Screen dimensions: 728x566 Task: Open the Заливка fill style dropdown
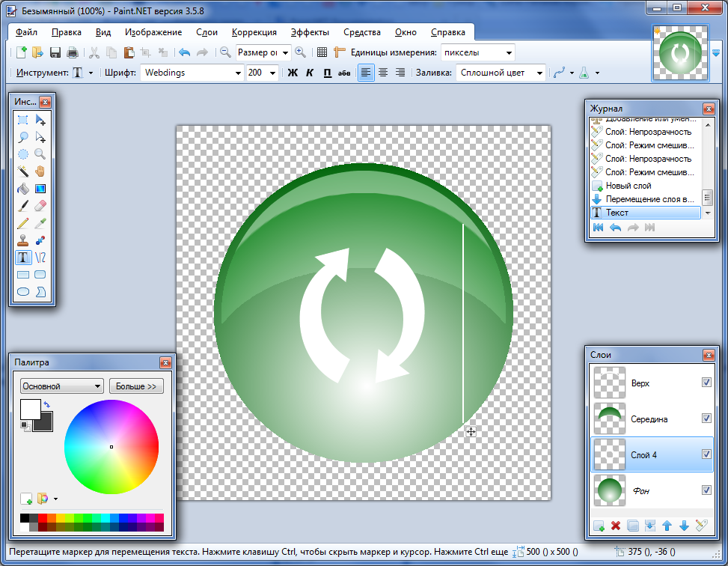[x=539, y=73]
